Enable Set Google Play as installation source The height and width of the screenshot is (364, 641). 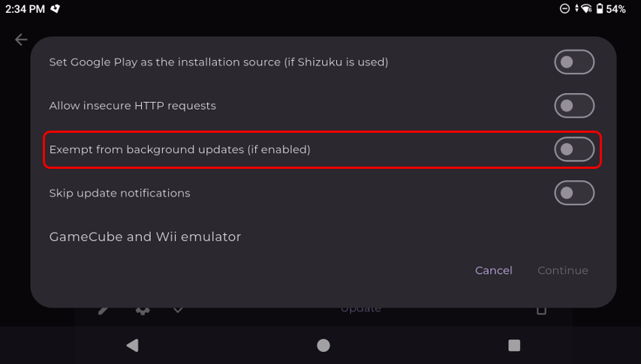click(574, 62)
